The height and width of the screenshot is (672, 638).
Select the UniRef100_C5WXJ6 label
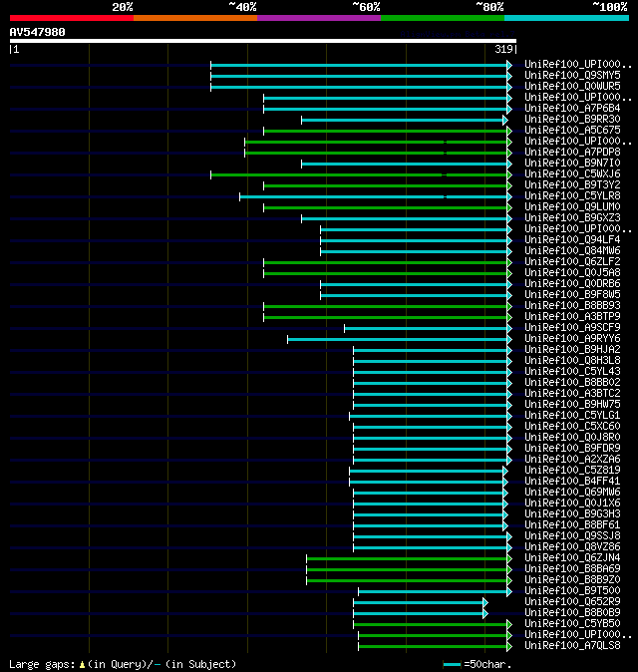(572, 174)
